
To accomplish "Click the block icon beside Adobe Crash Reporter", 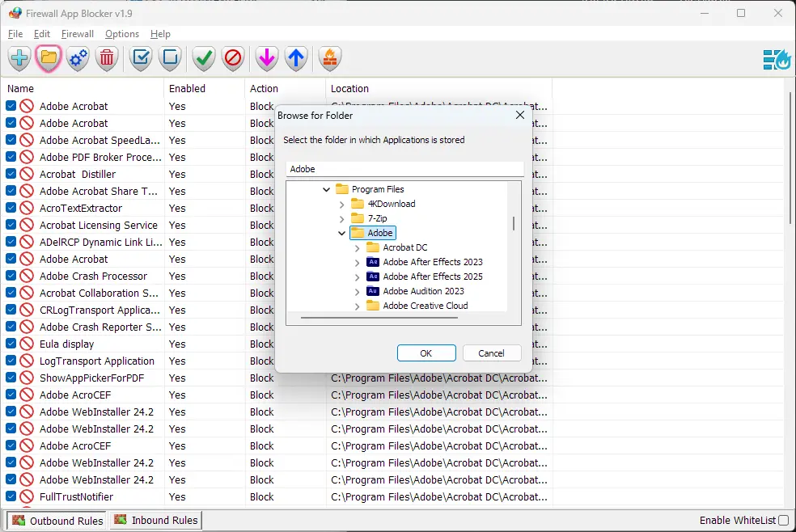I will (x=27, y=327).
